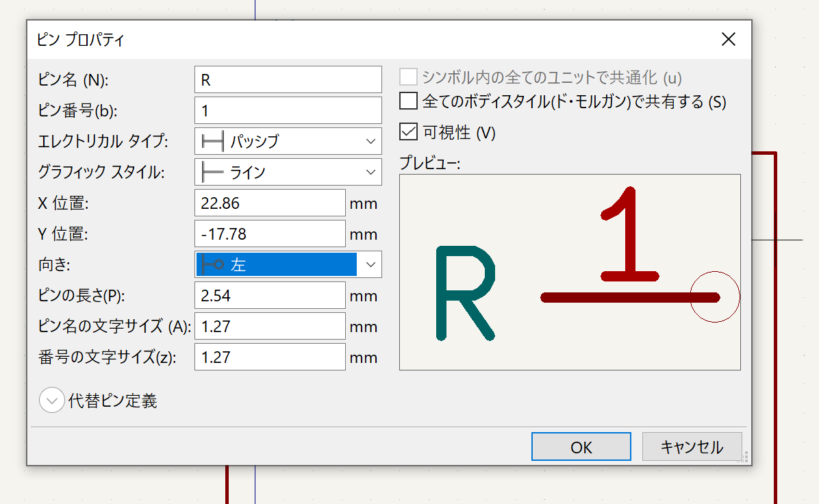Screen dimensions: 819x504
Task: Click the グラフィック スタイル: label
Action: pos(101,172)
